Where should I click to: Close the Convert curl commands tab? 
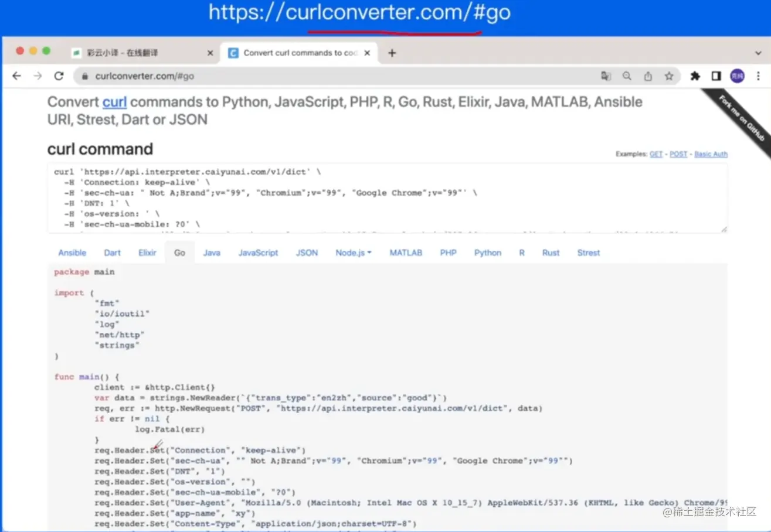pyautogui.click(x=368, y=53)
